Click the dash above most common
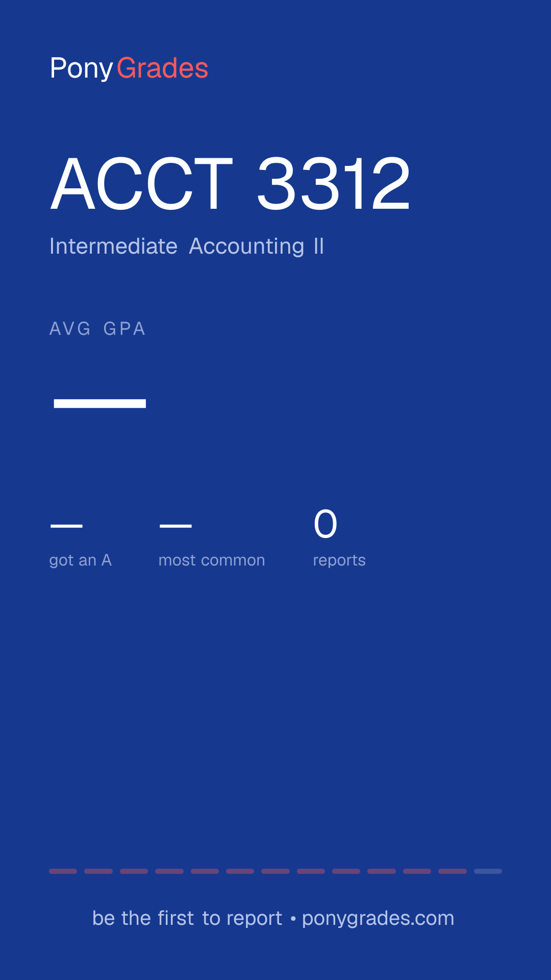Viewport: 551px width, 980px height. [176, 526]
